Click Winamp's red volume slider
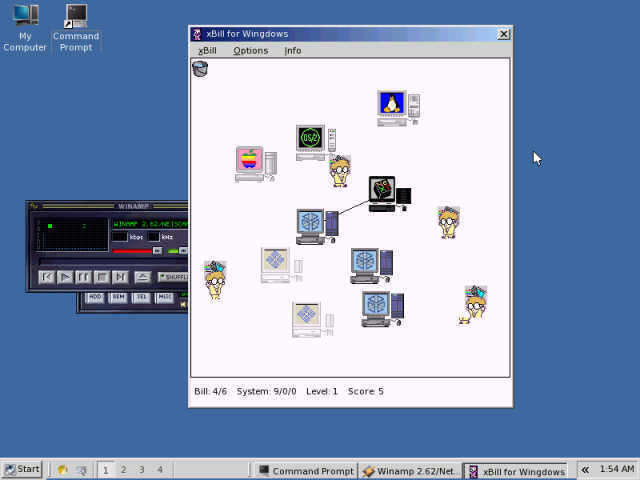The height and width of the screenshot is (480, 640). click(130, 251)
